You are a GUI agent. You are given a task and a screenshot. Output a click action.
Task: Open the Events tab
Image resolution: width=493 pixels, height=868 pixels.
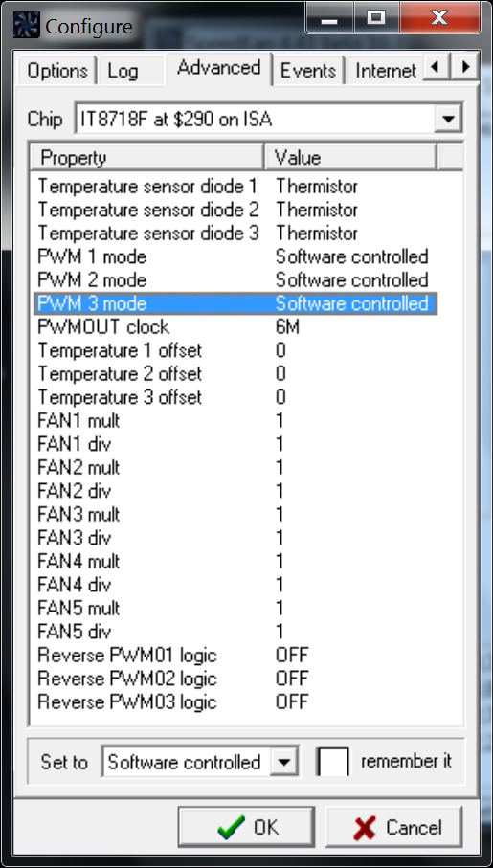click(308, 71)
